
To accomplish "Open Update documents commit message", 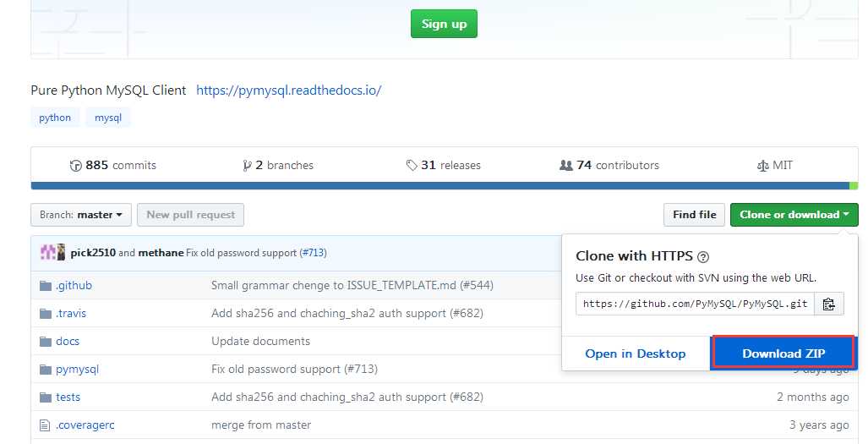I will (260, 342).
